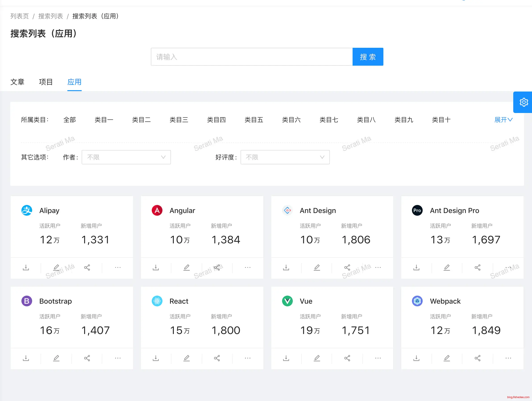Open the blue settings gear panel
Image resolution: width=532 pixels, height=401 pixels.
pyautogui.click(x=524, y=102)
